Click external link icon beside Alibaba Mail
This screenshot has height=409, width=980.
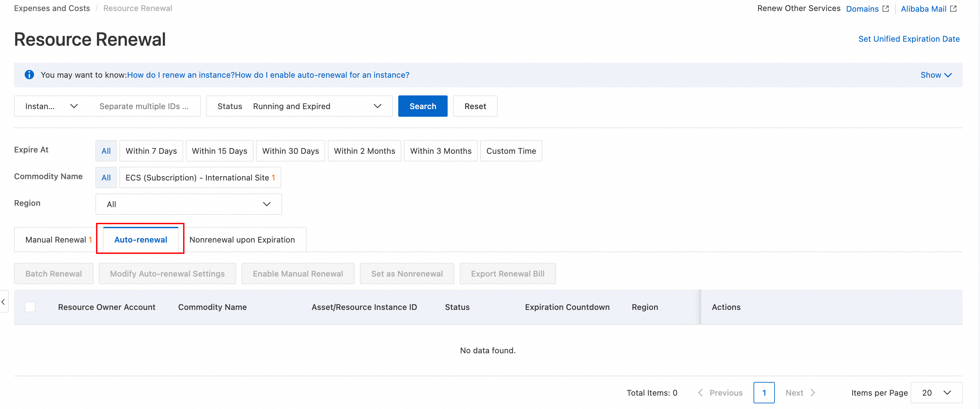953,8
